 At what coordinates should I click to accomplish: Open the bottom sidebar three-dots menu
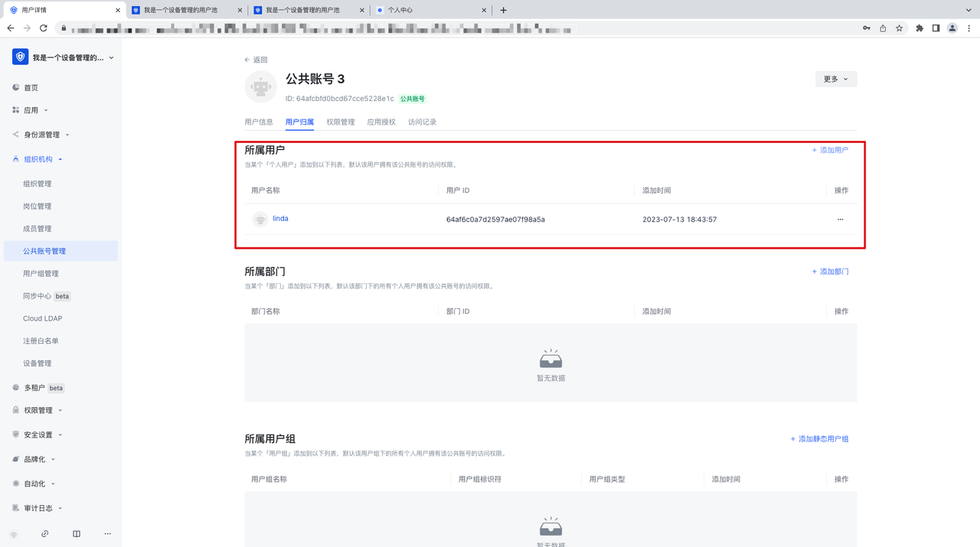tap(107, 534)
